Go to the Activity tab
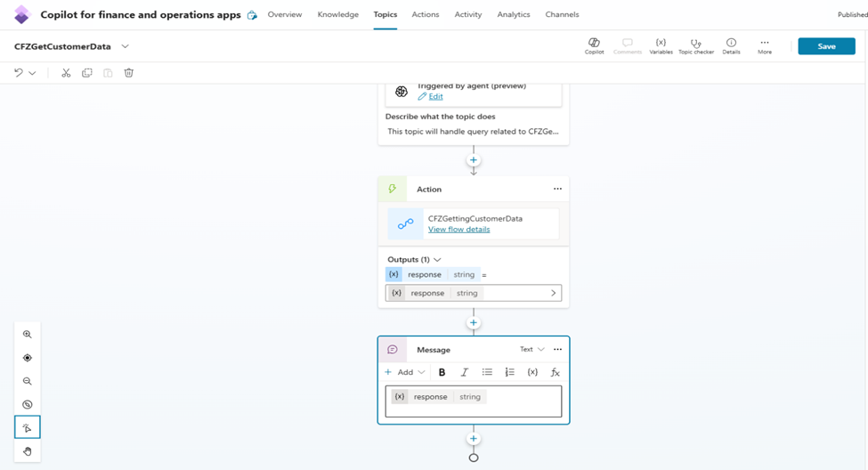This screenshot has width=868, height=470. [467, 14]
